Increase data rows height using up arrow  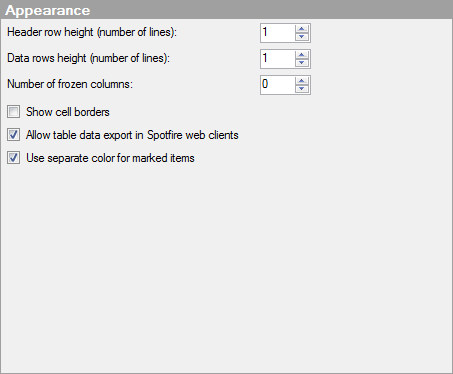(x=302, y=55)
